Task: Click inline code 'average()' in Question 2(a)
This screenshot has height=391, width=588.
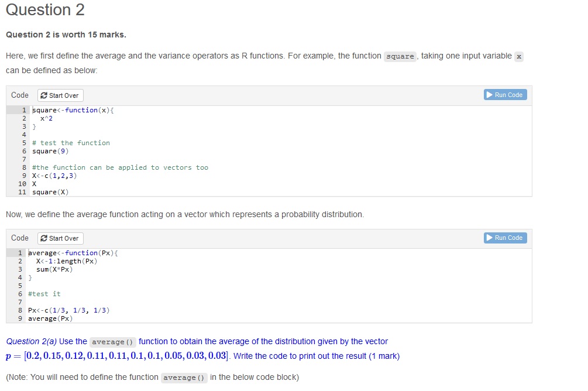Action: tap(112, 342)
